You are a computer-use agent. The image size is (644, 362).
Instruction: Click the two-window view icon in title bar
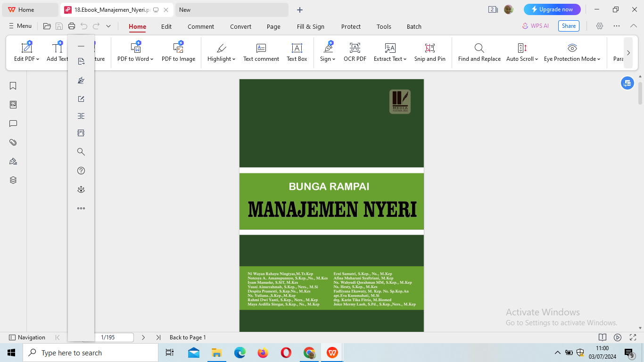[493, 9]
